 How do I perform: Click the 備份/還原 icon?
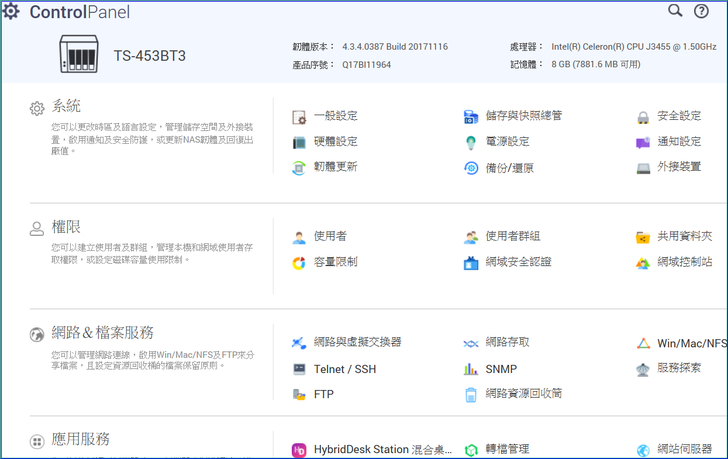click(471, 168)
